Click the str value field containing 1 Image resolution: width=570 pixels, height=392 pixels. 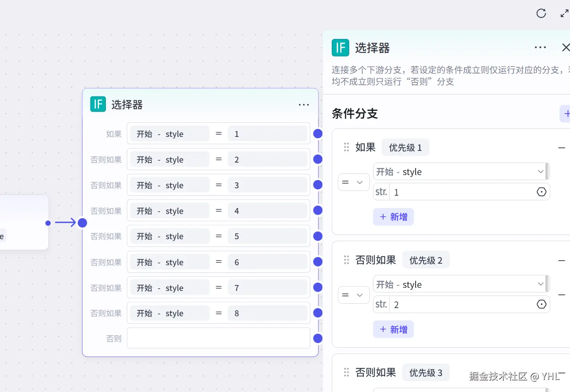pos(461,192)
